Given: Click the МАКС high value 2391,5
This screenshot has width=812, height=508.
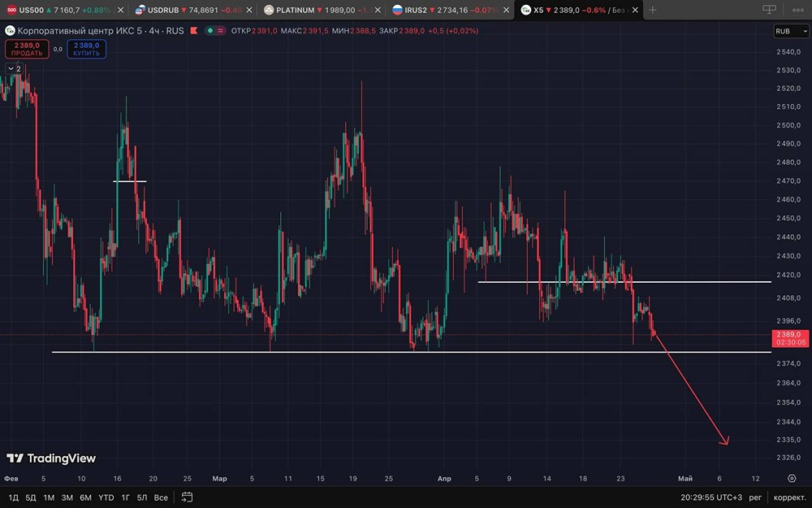Looking at the screenshot, I should [x=316, y=31].
